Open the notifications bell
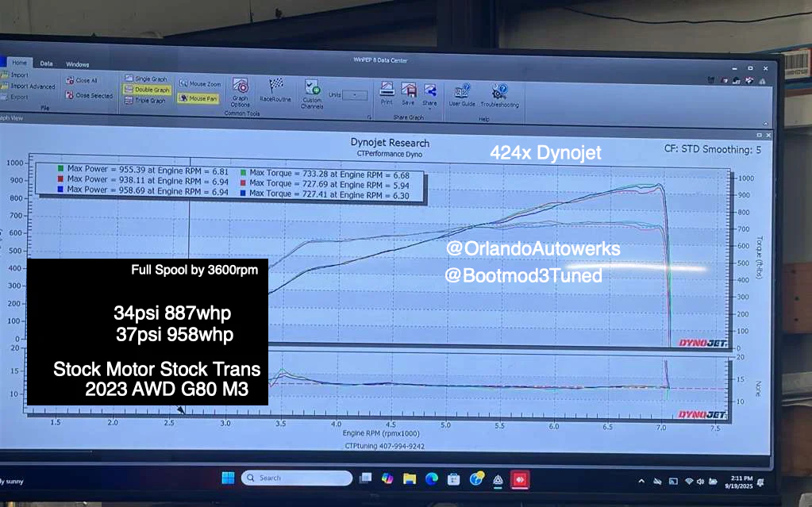The image size is (812, 507). pyautogui.click(x=760, y=482)
